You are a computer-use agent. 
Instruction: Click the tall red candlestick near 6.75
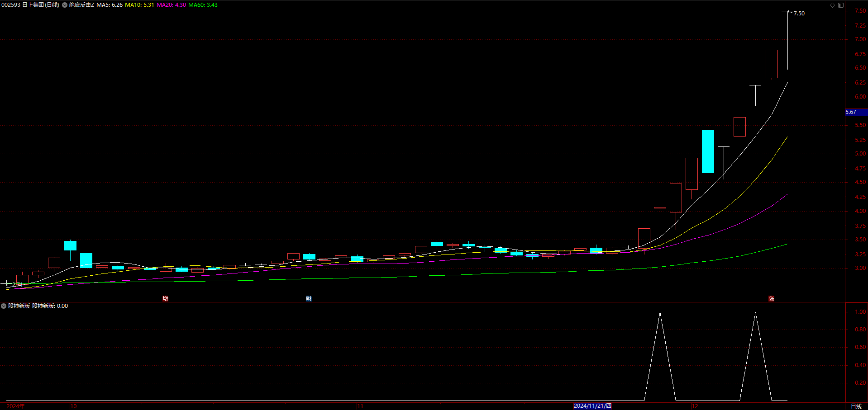pyautogui.click(x=772, y=64)
